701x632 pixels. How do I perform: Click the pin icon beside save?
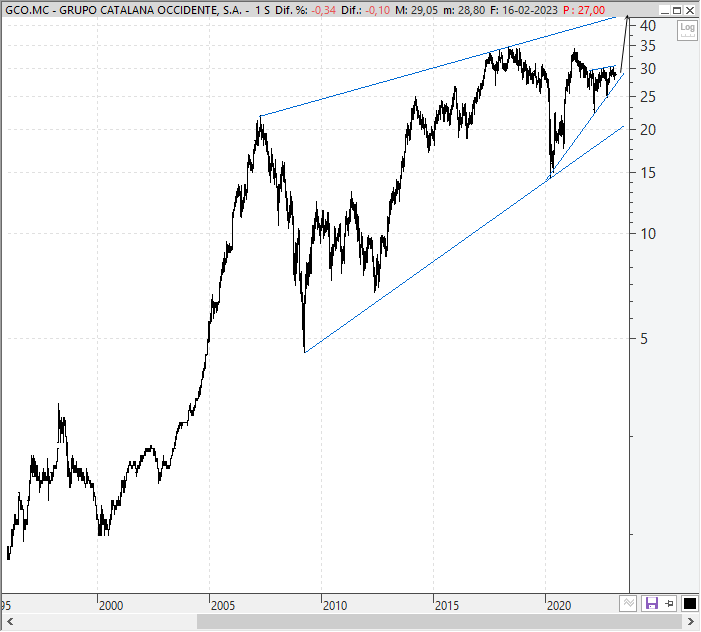(x=669, y=603)
